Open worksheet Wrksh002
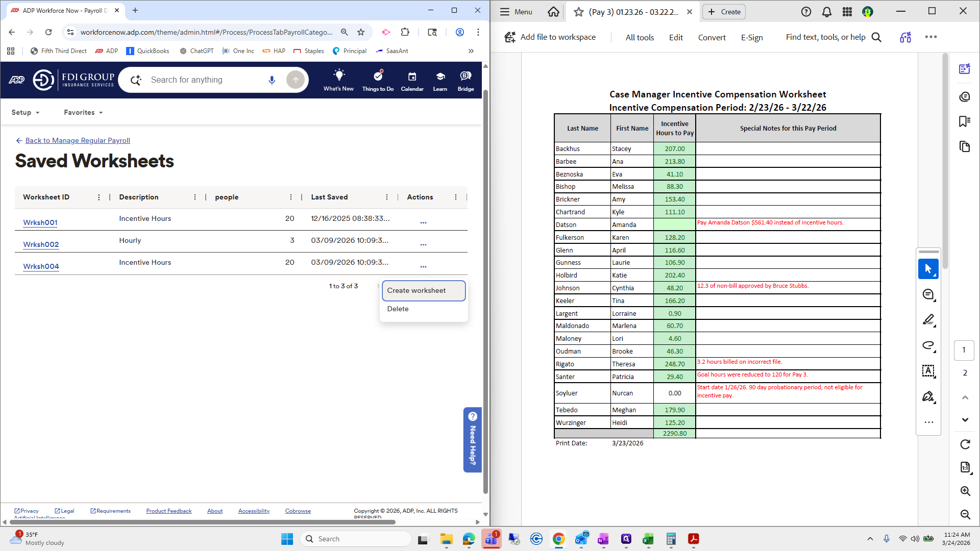980x551 pixels. tap(41, 244)
